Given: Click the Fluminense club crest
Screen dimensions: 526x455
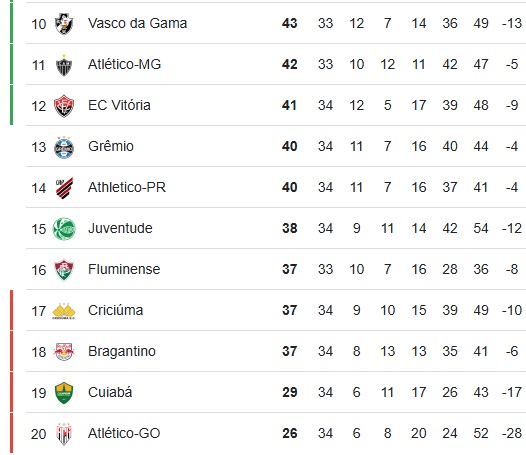Looking at the screenshot, I should pyautogui.click(x=64, y=270).
